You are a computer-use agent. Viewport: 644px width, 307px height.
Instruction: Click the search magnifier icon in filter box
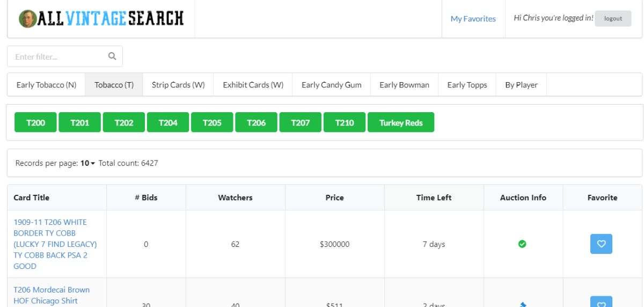112,56
